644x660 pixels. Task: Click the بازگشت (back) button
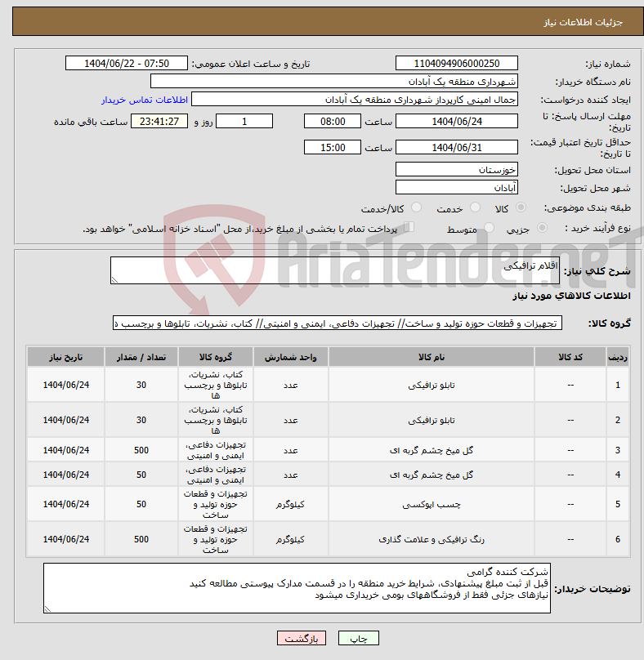(x=301, y=638)
